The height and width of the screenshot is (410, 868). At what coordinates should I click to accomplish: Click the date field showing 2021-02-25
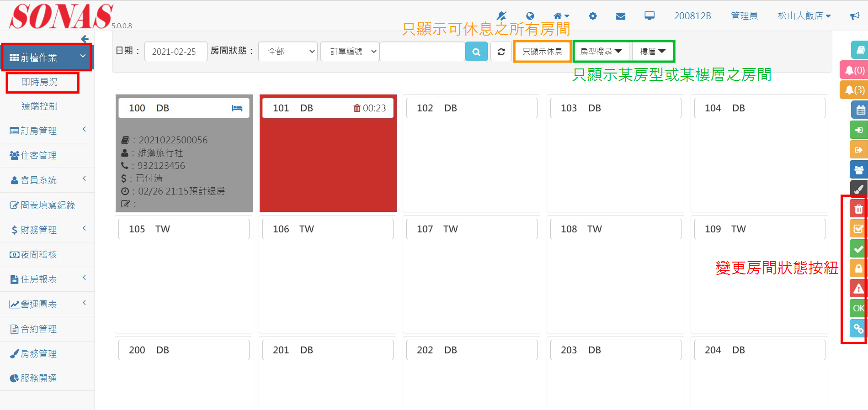[x=175, y=52]
